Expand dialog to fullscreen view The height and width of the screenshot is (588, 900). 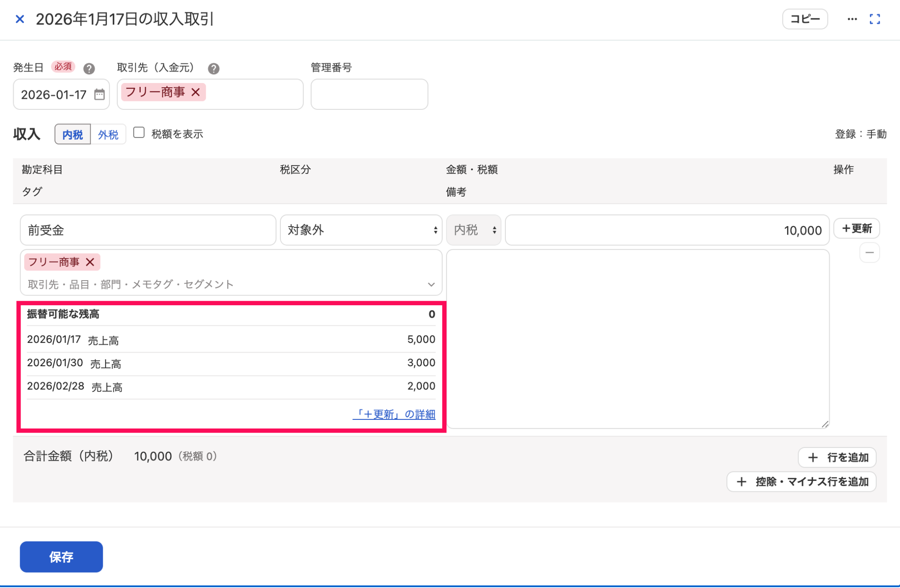pos(875,19)
